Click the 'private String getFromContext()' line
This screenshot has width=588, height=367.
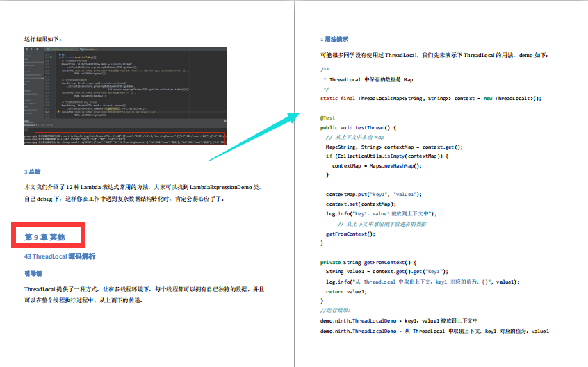tap(368, 263)
